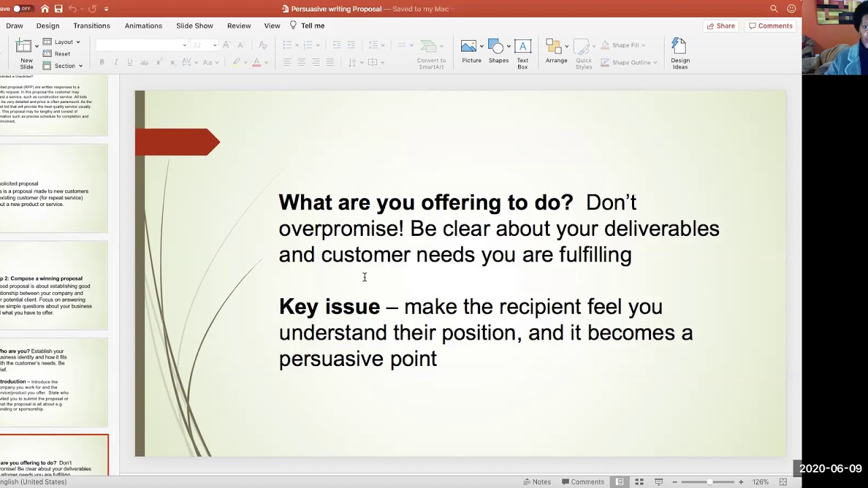The height and width of the screenshot is (488, 868).
Task: Open Quick Styles gallery
Action: pyautogui.click(x=583, y=54)
